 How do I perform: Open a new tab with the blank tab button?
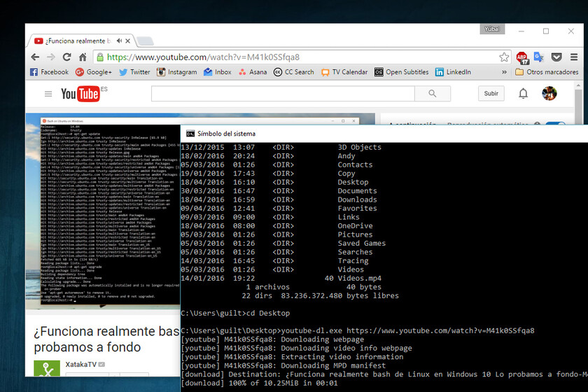145,41
